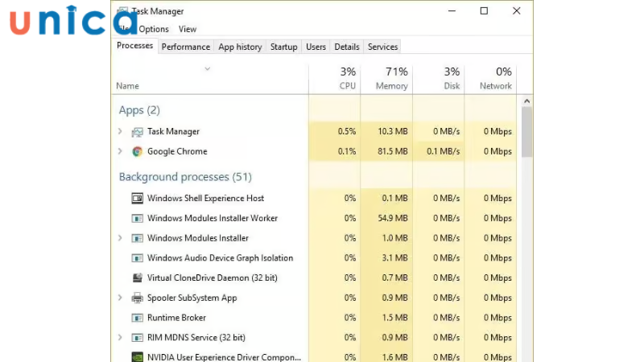
Task: Click the Task Manager process icon
Action: click(x=137, y=132)
